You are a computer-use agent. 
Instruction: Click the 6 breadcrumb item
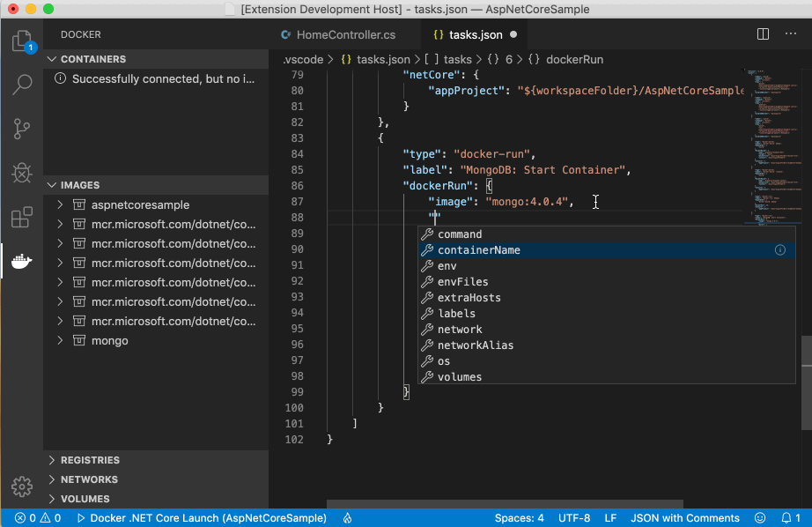click(x=500, y=60)
